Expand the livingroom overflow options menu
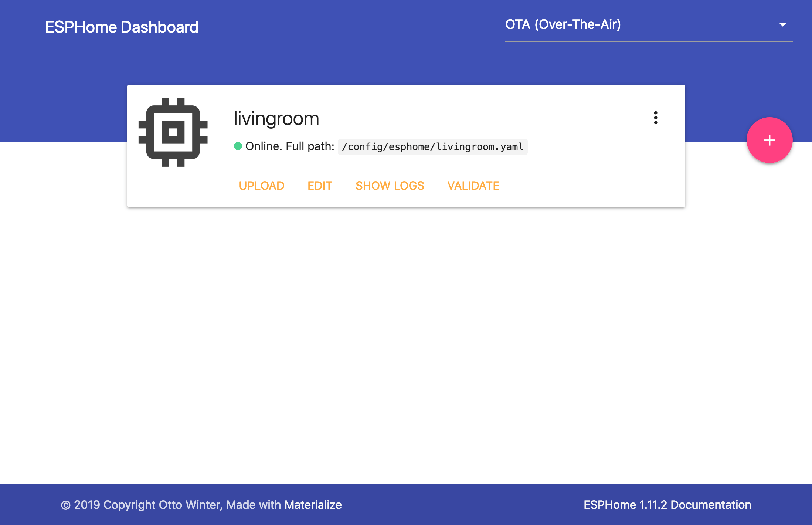Screen dimensions: 812x525 (656, 118)
